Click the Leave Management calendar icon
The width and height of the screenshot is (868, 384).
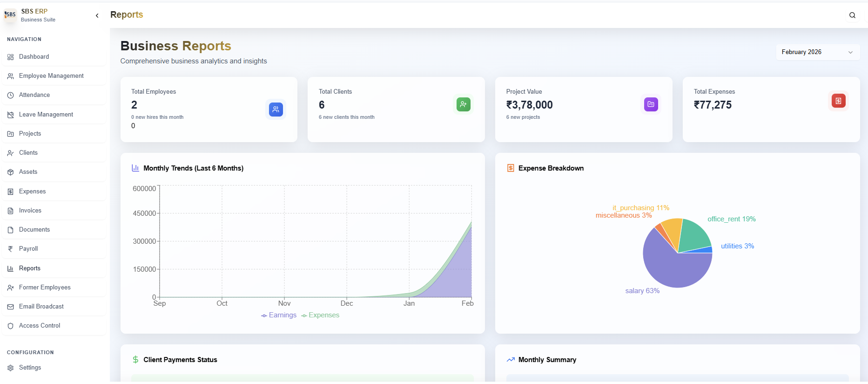point(11,115)
